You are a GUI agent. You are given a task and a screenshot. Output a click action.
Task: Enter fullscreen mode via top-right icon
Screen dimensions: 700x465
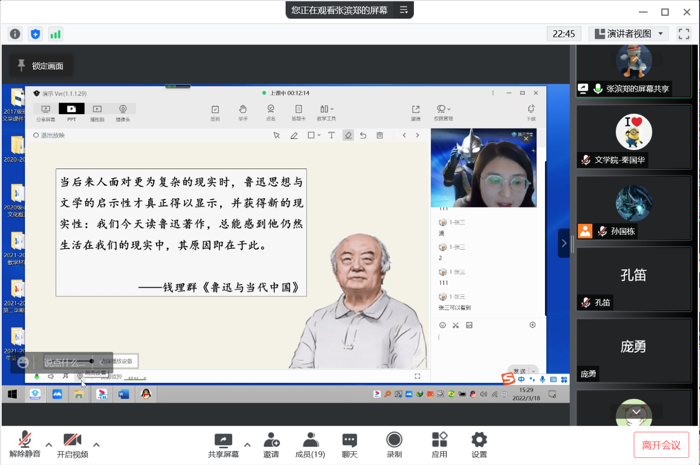[684, 34]
